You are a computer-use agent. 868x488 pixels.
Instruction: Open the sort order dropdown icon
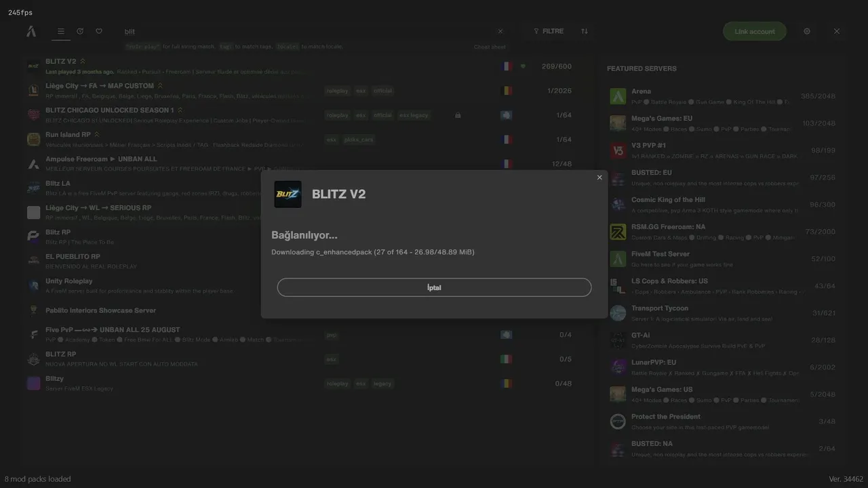pos(585,31)
